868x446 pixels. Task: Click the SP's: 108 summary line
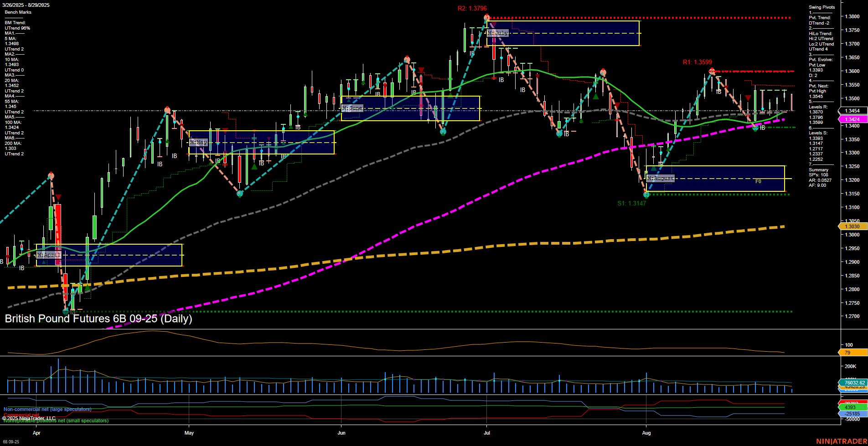818,175
